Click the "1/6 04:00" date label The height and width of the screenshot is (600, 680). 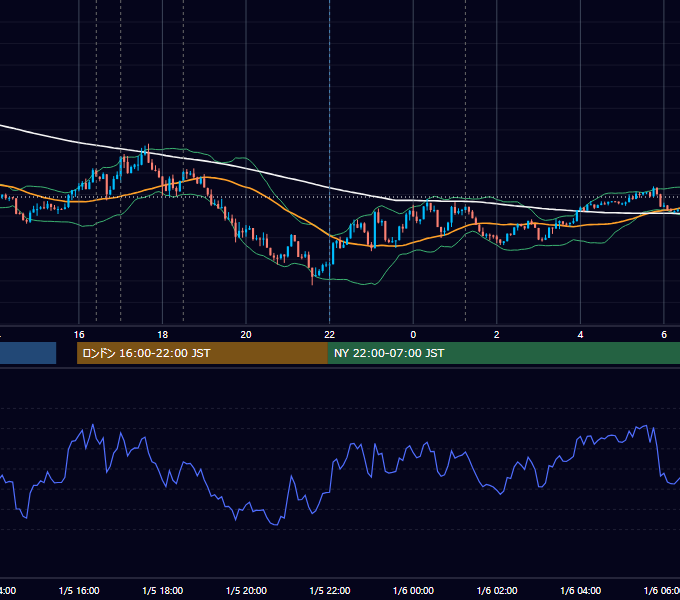tap(581, 590)
